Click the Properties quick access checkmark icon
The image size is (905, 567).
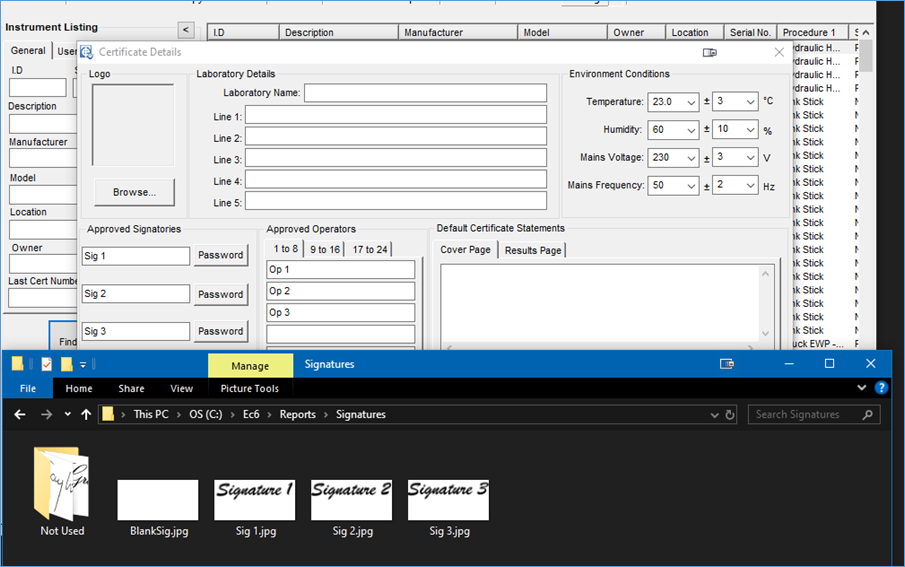(x=46, y=364)
